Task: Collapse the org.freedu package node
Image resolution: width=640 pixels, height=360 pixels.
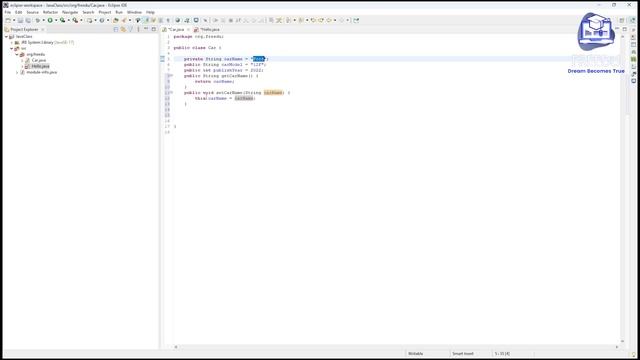Action: (x=17, y=54)
